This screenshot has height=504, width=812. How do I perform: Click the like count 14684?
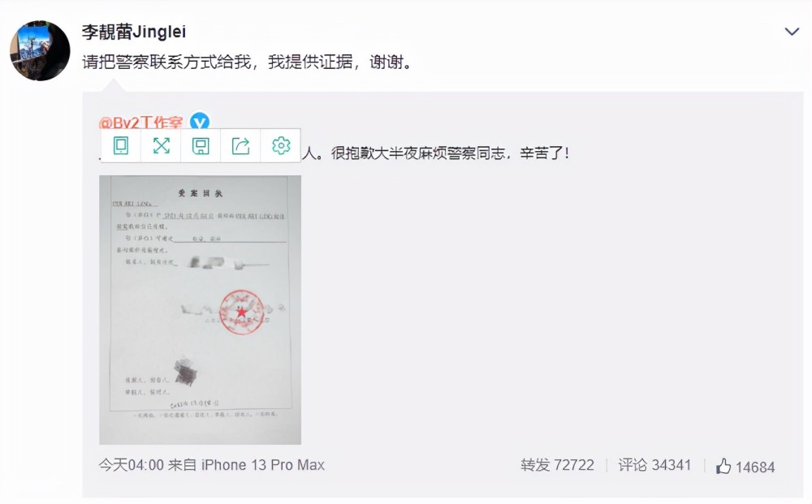pyautogui.click(x=755, y=467)
